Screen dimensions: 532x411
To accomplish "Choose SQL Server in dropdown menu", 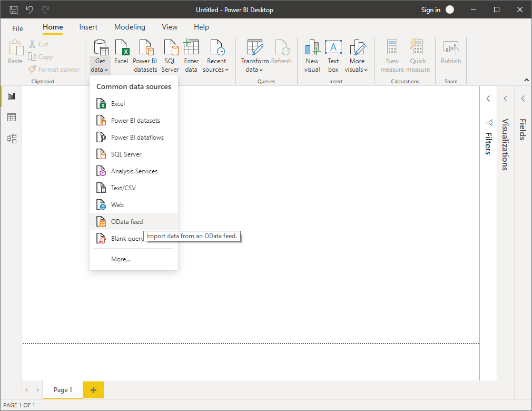I will (x=134, y=154).
